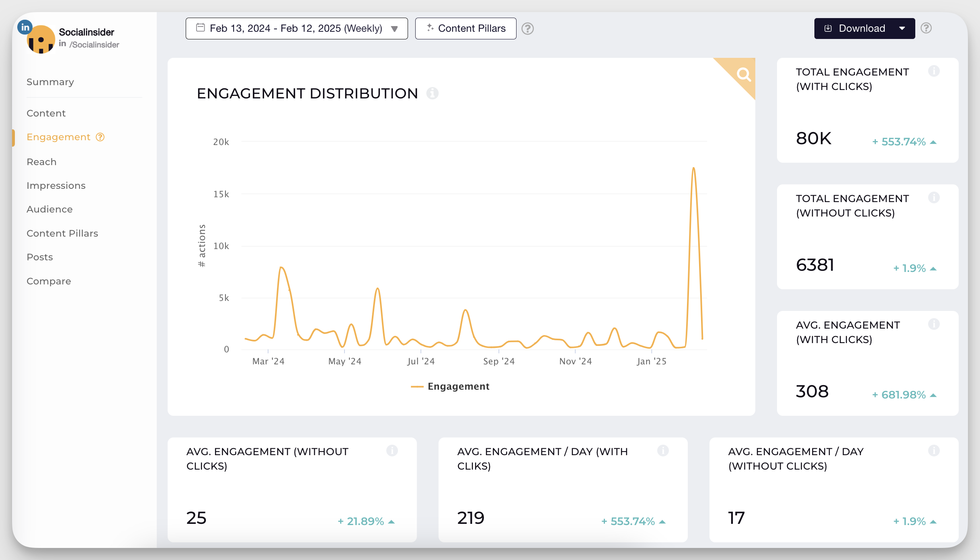Click the + 553.74% change beside 219
This screenshot has width=980, height=560.
[x=633, y=521]
